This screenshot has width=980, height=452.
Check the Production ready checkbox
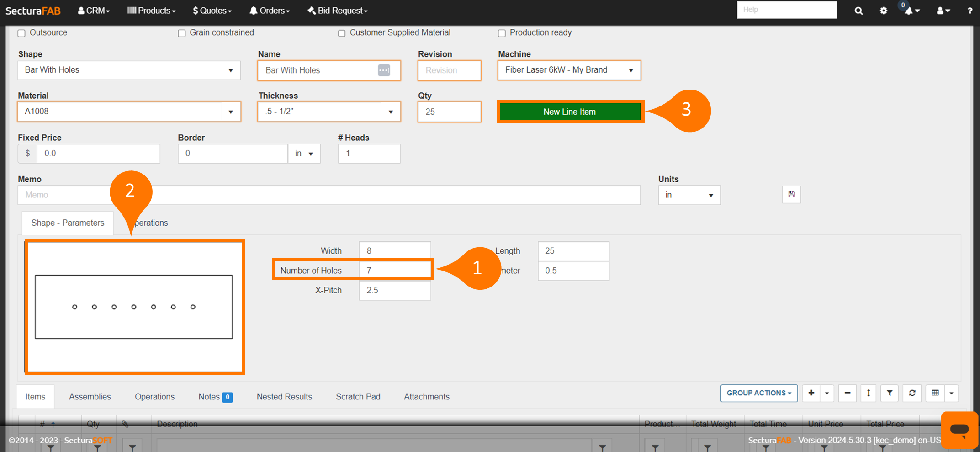click(x=502, y=33)
